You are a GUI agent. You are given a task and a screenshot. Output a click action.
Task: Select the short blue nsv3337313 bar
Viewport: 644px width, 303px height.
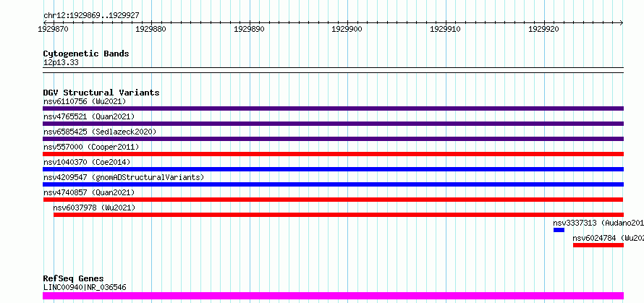(559, 230)
